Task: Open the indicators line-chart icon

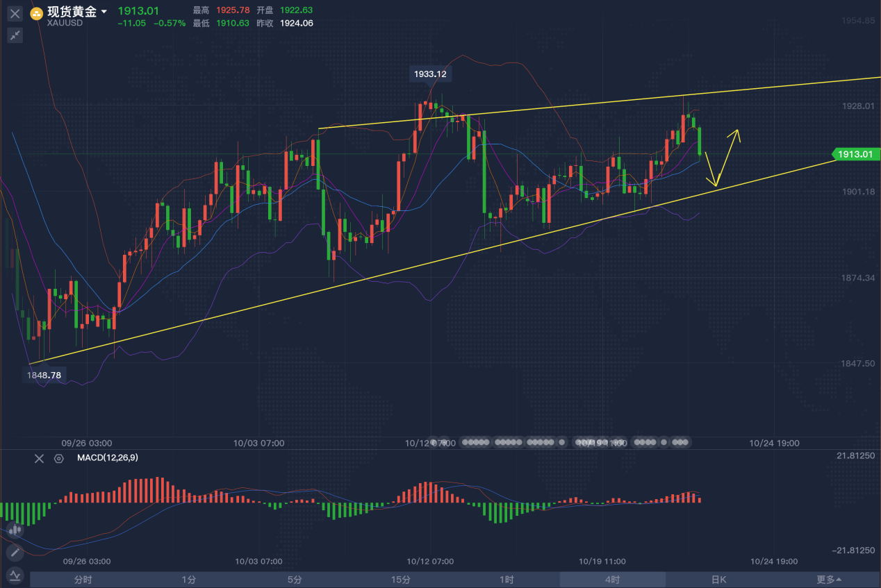Action: coord(15,576)
